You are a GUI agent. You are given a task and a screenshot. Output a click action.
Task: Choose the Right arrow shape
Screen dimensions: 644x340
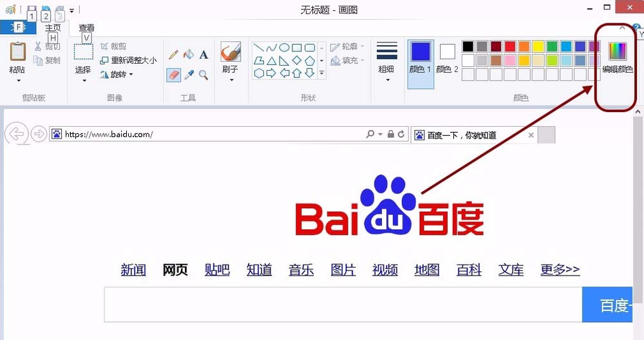271,73
